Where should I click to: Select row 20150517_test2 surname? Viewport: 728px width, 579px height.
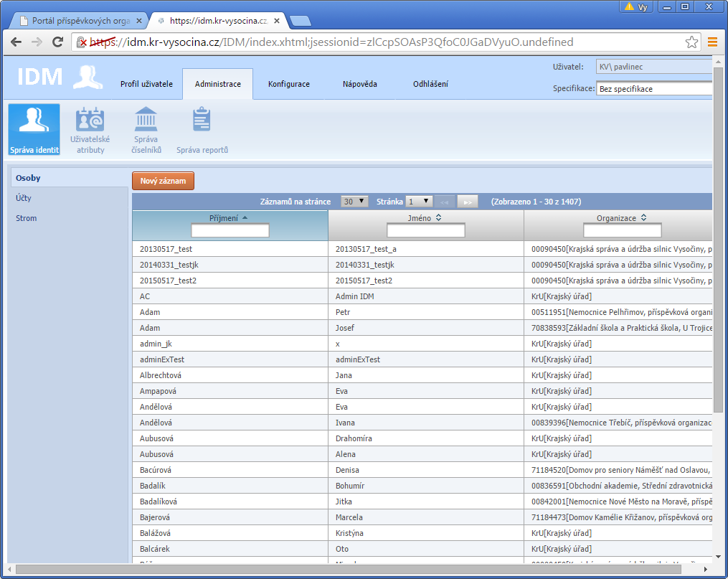coord(230,281)
